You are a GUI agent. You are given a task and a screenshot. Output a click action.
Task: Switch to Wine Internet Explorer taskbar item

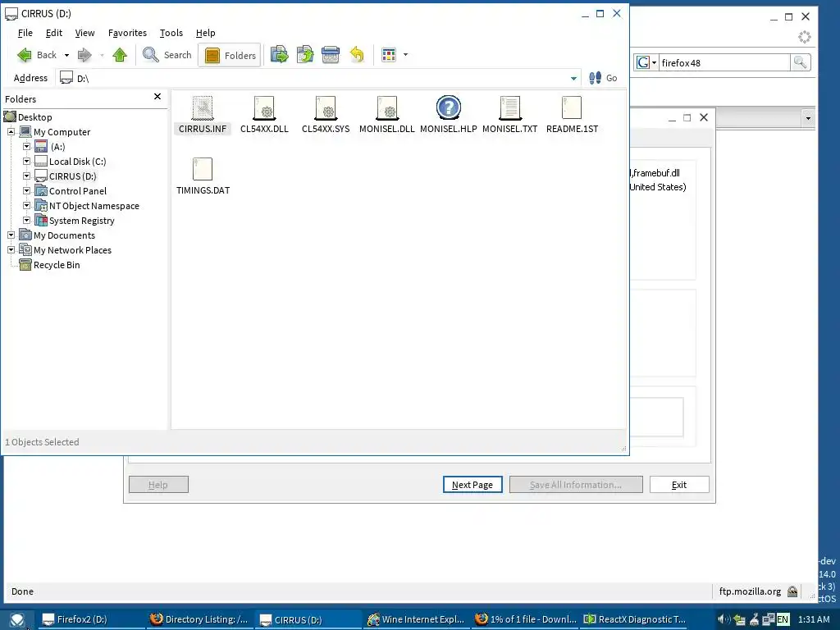tap(416, 619)
